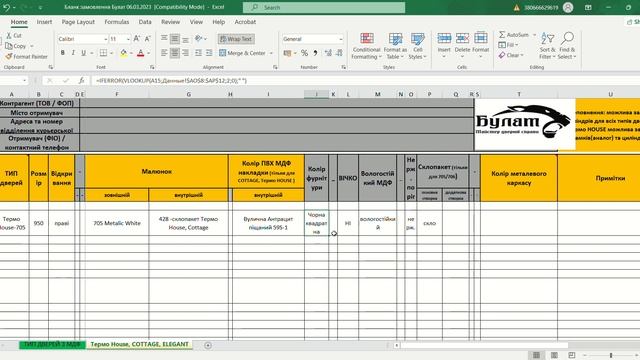This screenshot has height=360, width=640.
Task: Toggle Center horizontal alignment
Action: tap(175, 53)
